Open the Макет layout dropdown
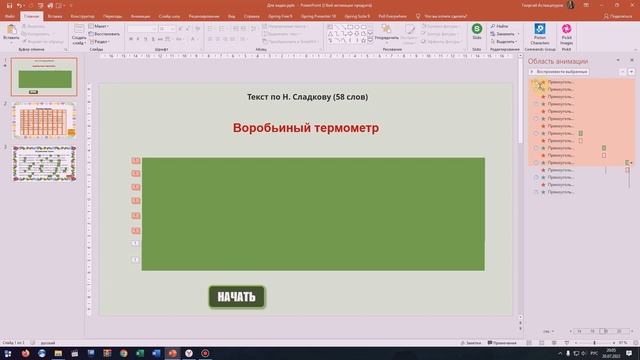 click(x=98, y=26)
